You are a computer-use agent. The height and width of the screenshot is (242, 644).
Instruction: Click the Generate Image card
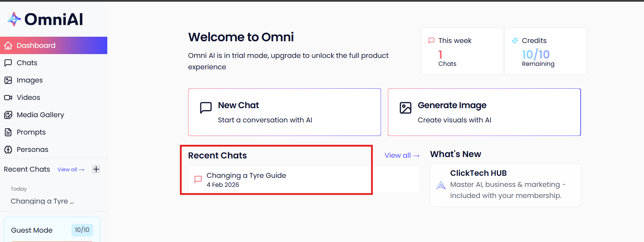tap(484, 112)
